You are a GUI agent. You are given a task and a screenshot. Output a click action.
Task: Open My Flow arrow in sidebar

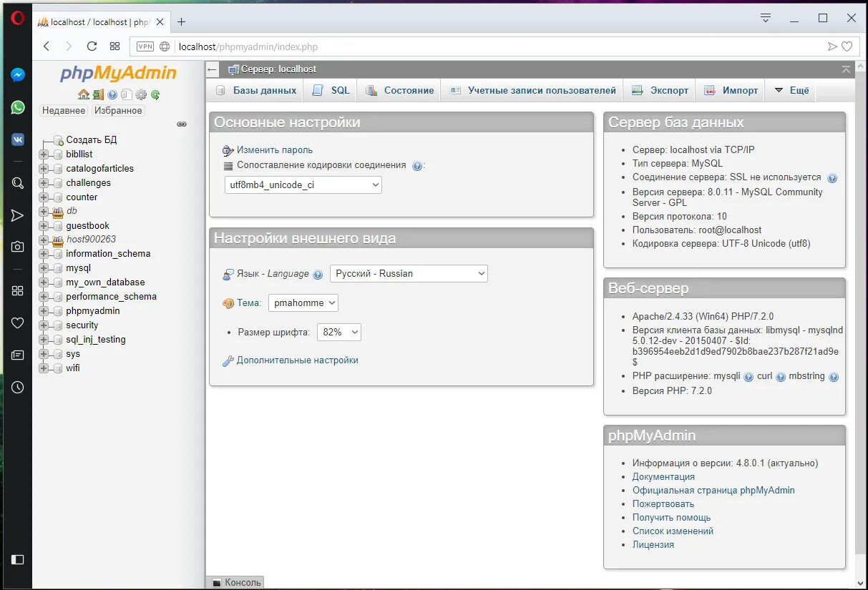pos(18,215)
